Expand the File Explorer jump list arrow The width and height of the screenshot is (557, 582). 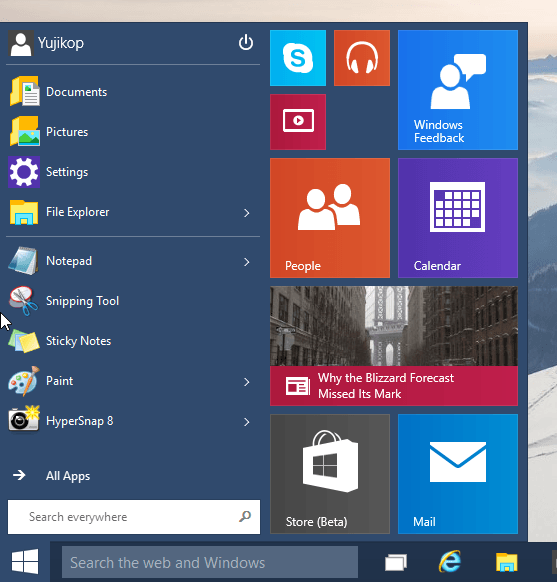[x=246, y=213]
